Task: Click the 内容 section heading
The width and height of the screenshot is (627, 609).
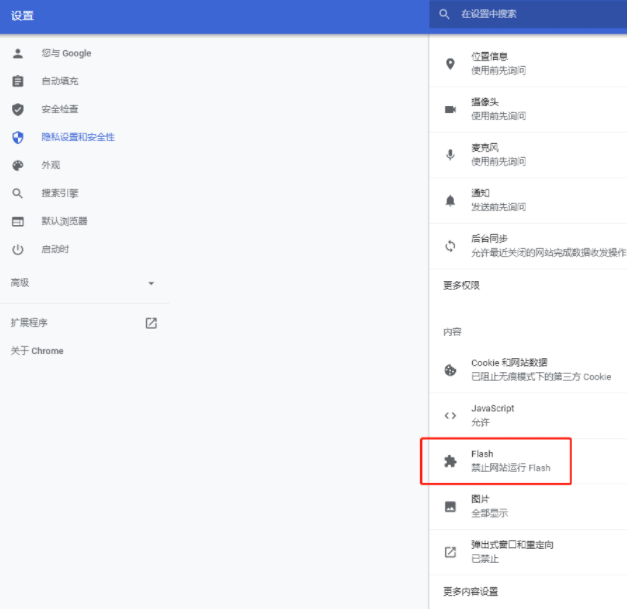Action: (452, 331)
